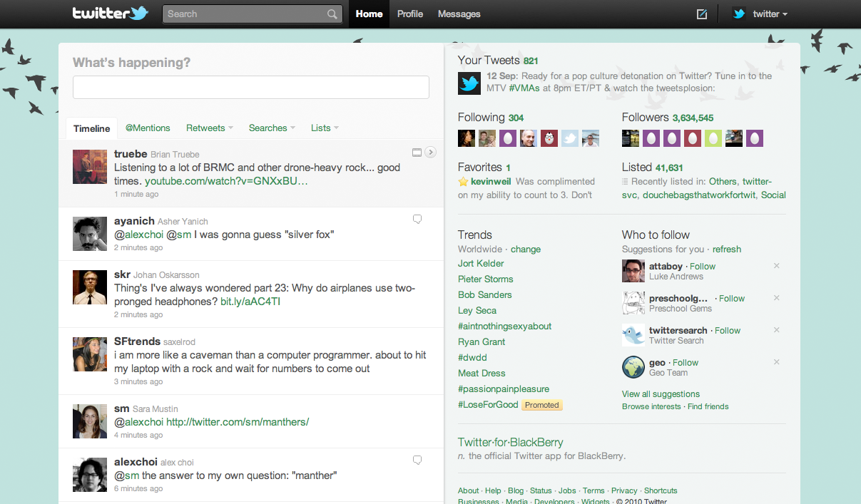Click the search magnifier icon
This screenshot has height=504, width=861.
click(332, 14)
